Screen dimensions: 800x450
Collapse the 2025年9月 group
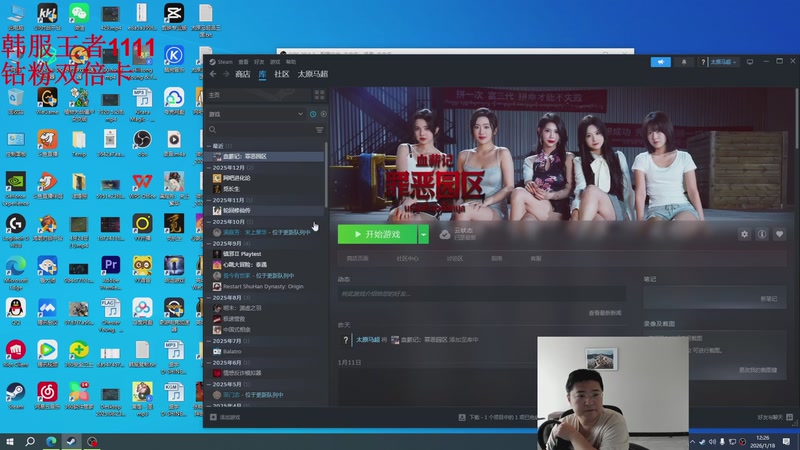coord(209,243)
